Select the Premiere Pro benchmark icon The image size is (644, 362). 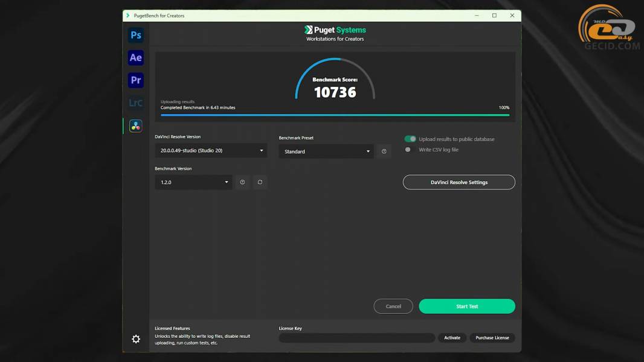136,80
